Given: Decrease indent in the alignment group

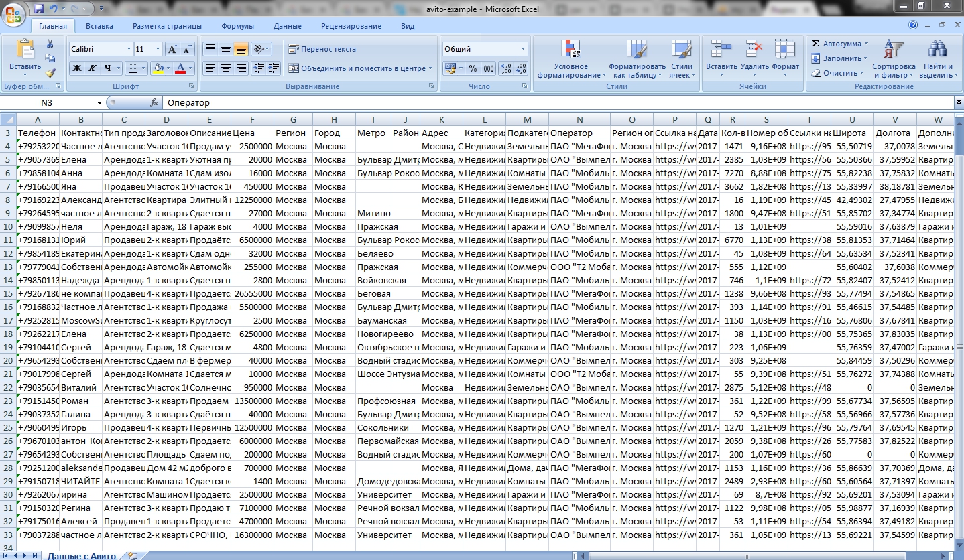Looking at the screenshot, I should pyautogui.click(x=259, y=68).
